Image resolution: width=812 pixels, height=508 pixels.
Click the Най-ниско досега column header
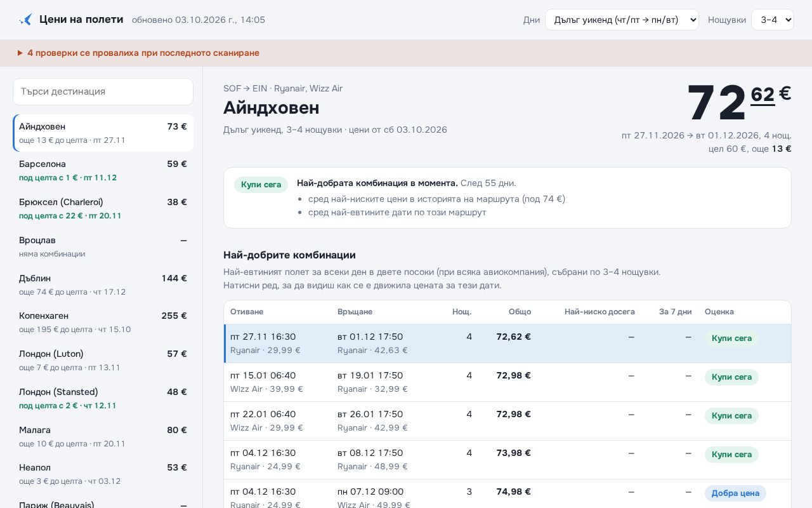(599, 312)
